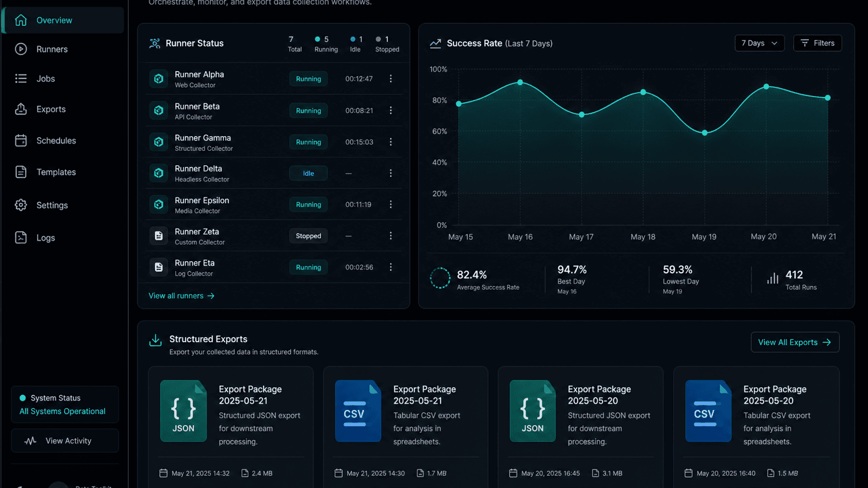Viewport: 868px width, 488px height.
Task: Click the Runner Status panel icon
Action: click(x=155, y=43)
